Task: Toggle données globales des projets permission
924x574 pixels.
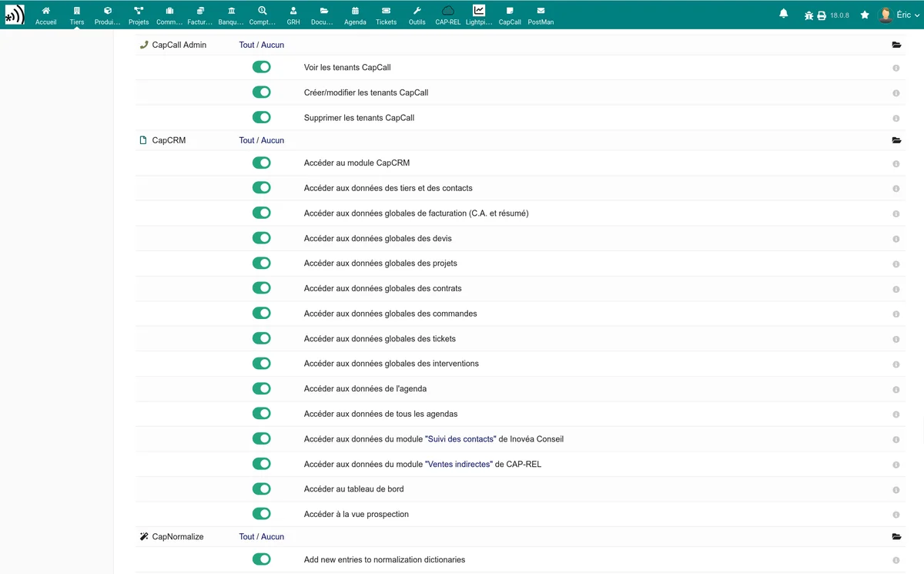Action: pos(262,263)
